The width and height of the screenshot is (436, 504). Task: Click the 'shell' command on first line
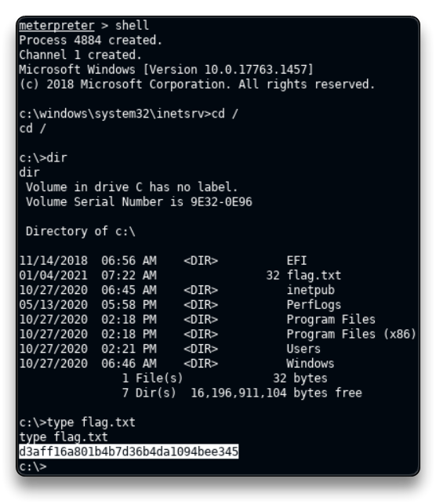point(133,26)
